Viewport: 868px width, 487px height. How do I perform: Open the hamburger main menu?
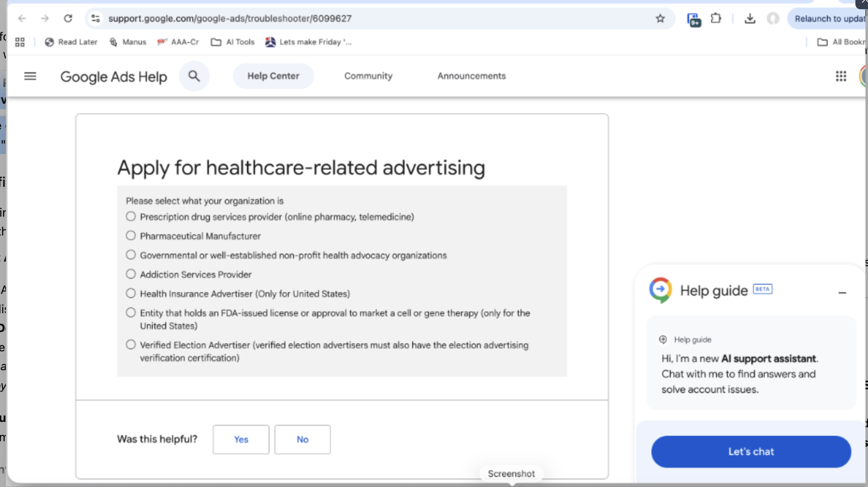pyautogui.click(x=30, y=76)
